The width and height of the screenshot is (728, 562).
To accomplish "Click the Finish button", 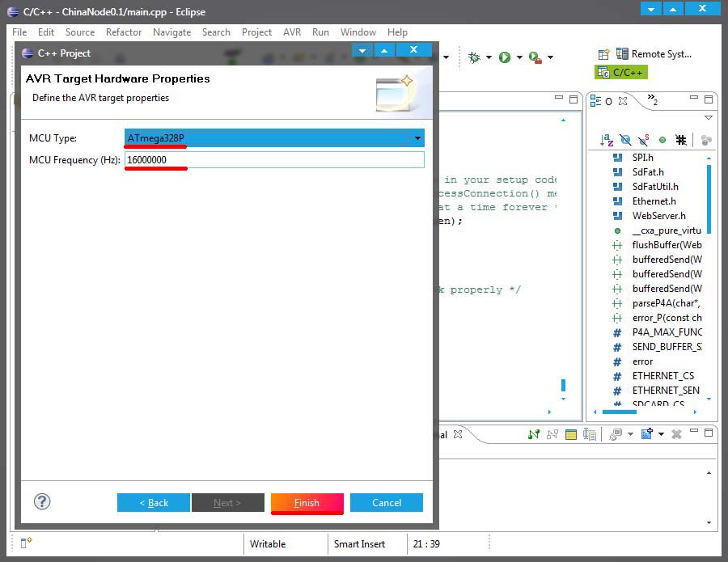I will coord(307,503).
